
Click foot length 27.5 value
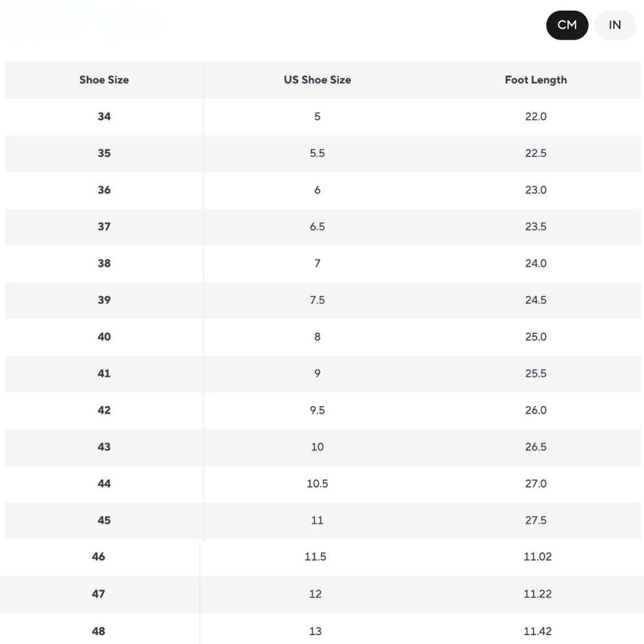click(535, 521)
